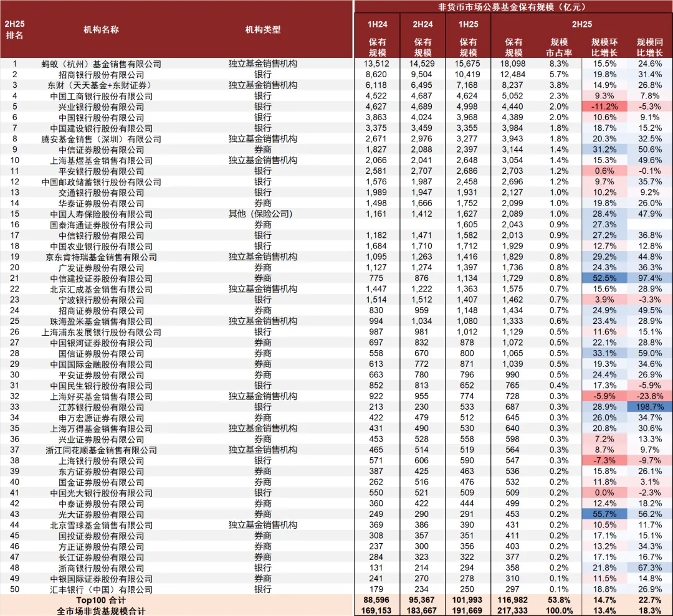Click the 规模环比增长 column header
The image size is (673, 616).
click(604, 47)
